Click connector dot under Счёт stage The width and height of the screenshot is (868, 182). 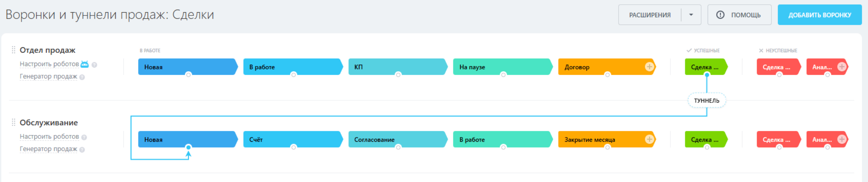tap(294, 147)
